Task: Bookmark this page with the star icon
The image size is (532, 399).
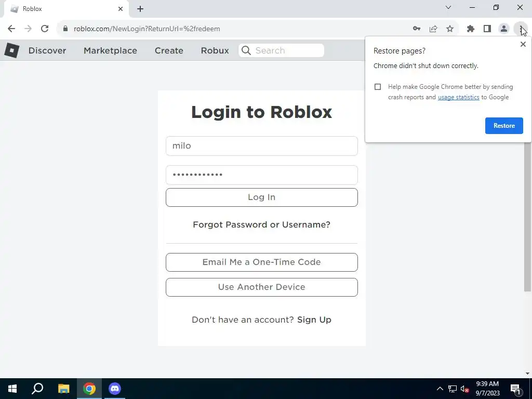Action: pyautogui.click(x=450, y=29)
